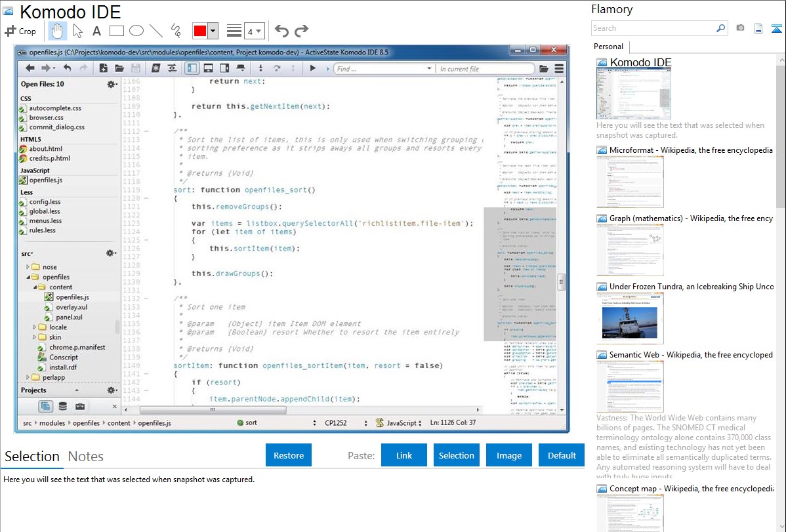Click Komodo's back navigation arrow
This screenshot has height=532, width=786.
(30, 68)
